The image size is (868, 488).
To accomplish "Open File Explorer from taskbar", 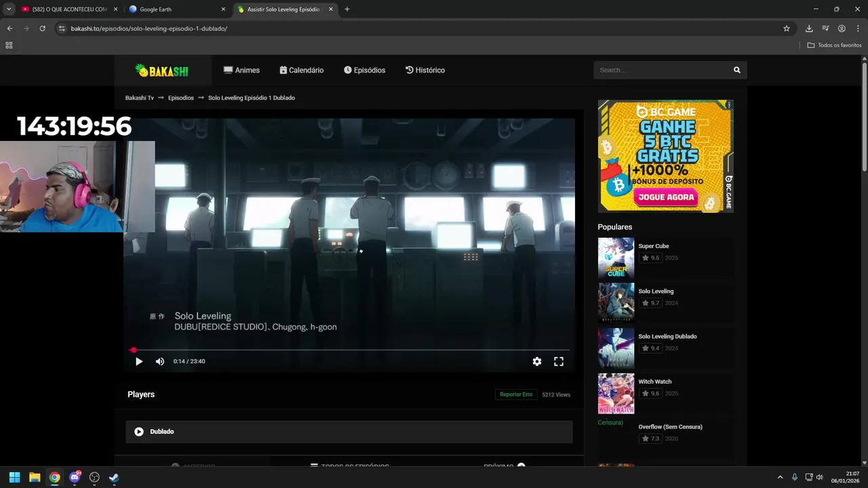I will [35, 477].
